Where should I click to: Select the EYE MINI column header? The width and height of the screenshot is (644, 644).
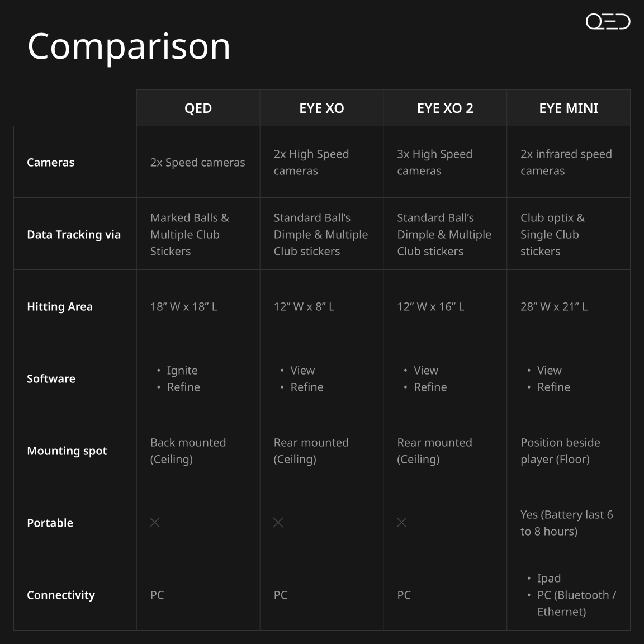tap(569, 108)
